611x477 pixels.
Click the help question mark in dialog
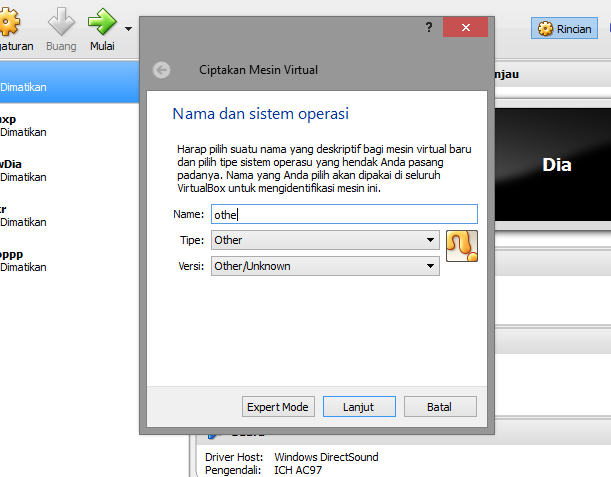pyautogui.click(x=429, y=27)
